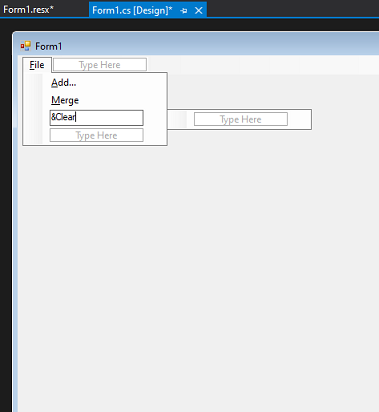Select the Form1 title bar text
The width and height of the screenshot is (379, 412).
pos(49,46)
